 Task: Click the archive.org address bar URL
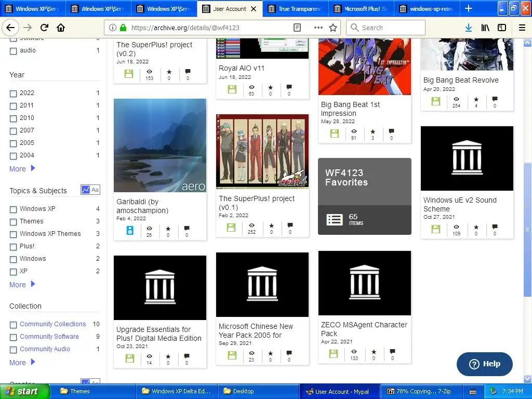[x=185, y=28]
